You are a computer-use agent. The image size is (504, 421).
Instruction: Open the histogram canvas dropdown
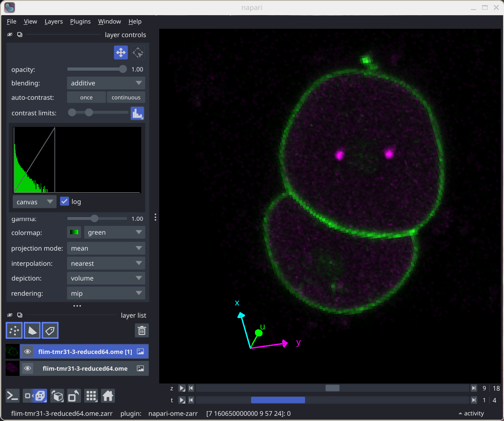click(x=34, y=202)
